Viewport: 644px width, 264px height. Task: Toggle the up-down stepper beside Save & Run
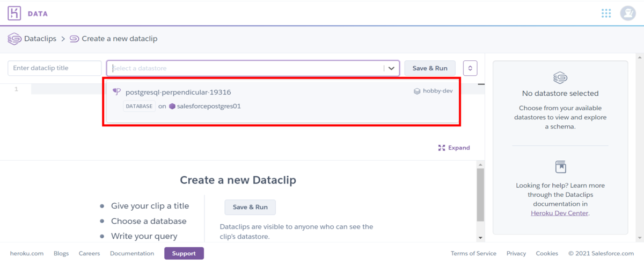point(470,68)
